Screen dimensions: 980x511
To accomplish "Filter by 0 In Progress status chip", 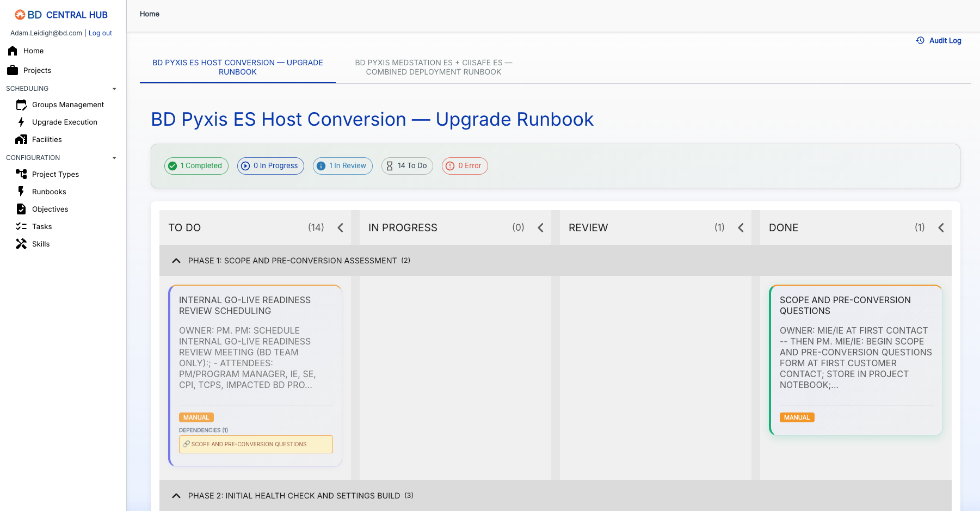I will [270, 166].
